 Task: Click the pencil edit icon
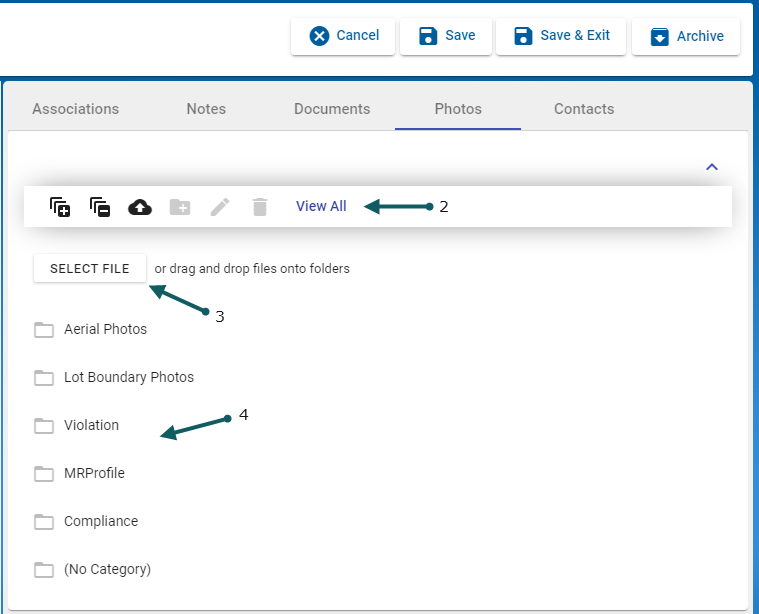click(220, 207)
